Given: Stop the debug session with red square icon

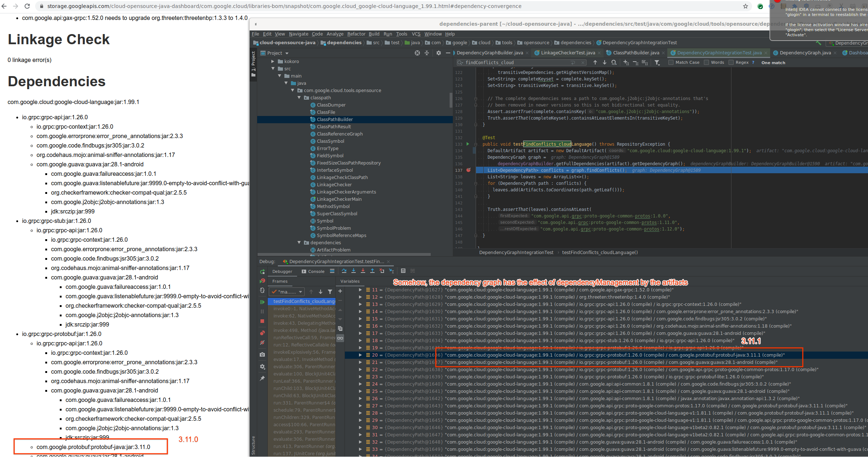Looking at the screenshot, I should click(262, 321).
